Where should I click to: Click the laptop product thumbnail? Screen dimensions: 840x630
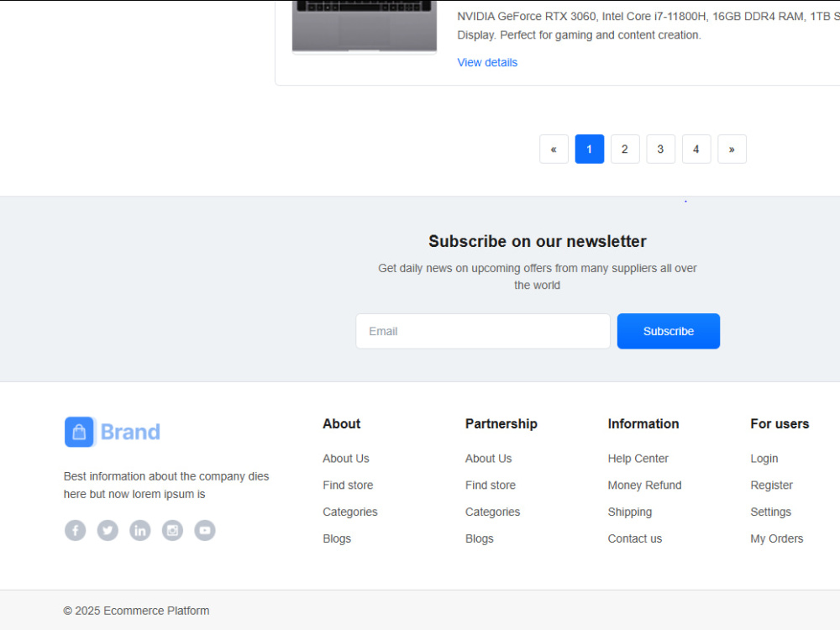(365, 27)
